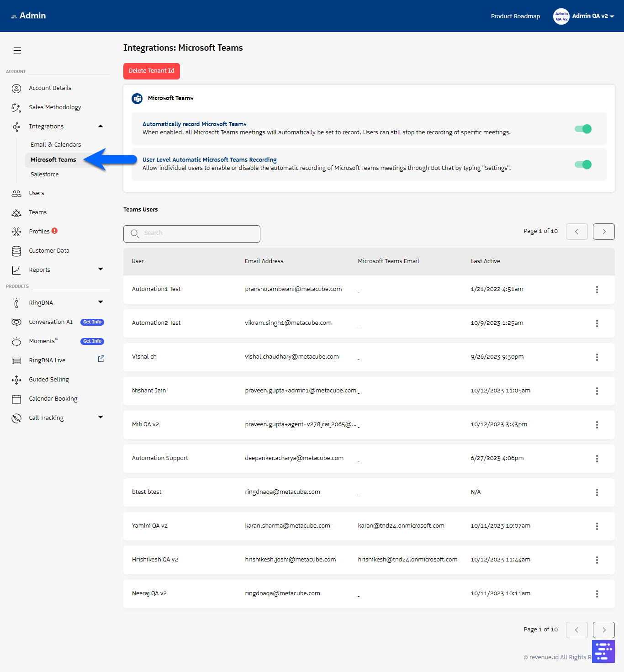Image resolution: width=624 pixels, height=672 pixels.
Task: Open row menu for Automation Support
Action: (x=597, y=459)
